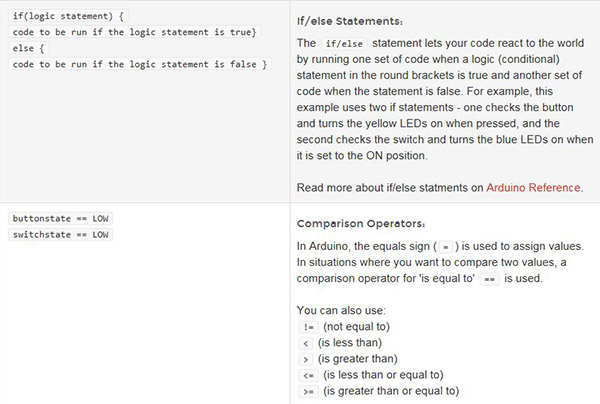Select the "buttonstate == LOW" code snippet
Image resolution: width=600 pixels, height=404 pixels.
(60, 218)
